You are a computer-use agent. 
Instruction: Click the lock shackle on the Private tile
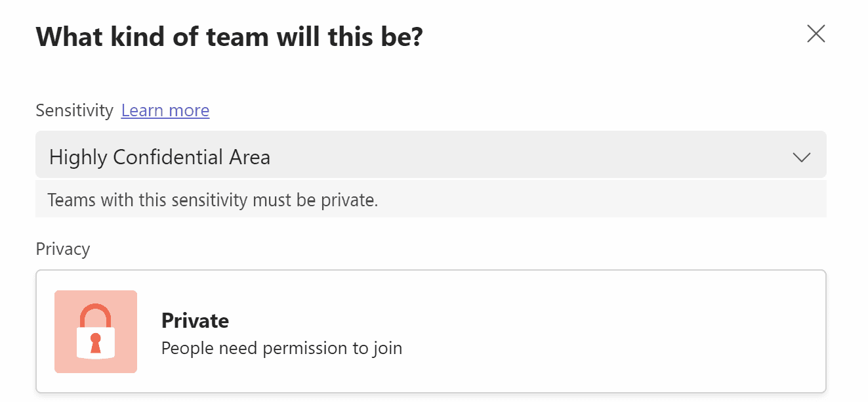(x=95, y=314)
